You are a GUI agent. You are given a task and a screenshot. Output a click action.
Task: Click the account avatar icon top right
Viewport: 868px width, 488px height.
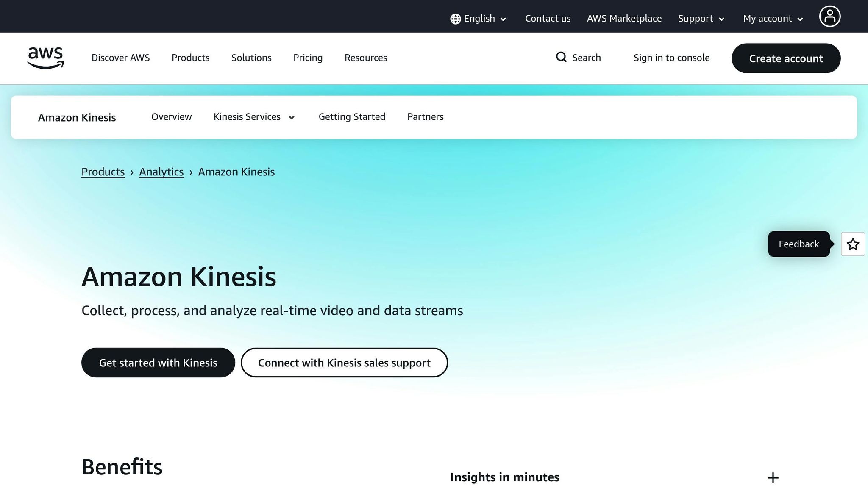830,16
